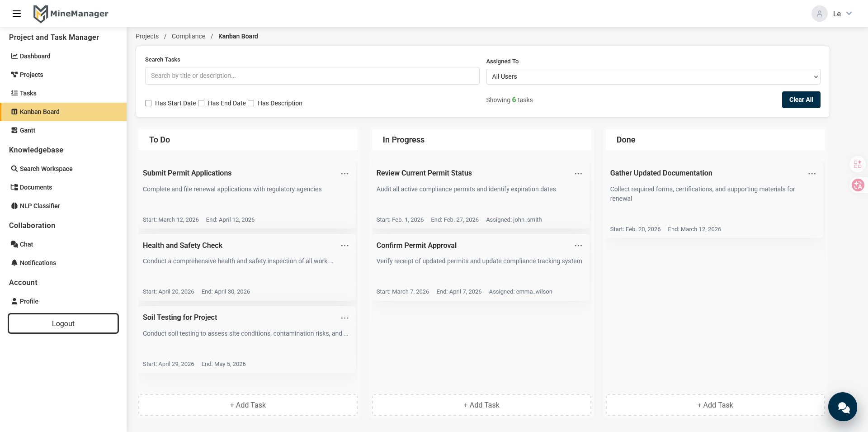Viewport: 868px width, 432px height.
Task: Open the Review Current Permit Status title
Action: pyautogui.click(x=424, y=173)
